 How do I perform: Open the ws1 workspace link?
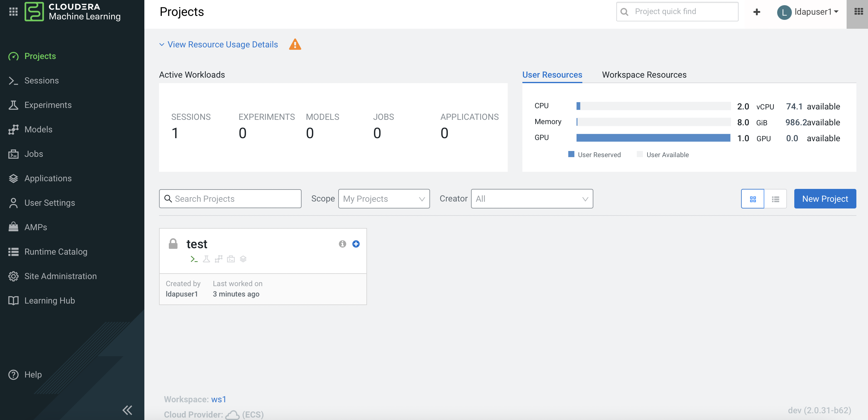[219, 399]
